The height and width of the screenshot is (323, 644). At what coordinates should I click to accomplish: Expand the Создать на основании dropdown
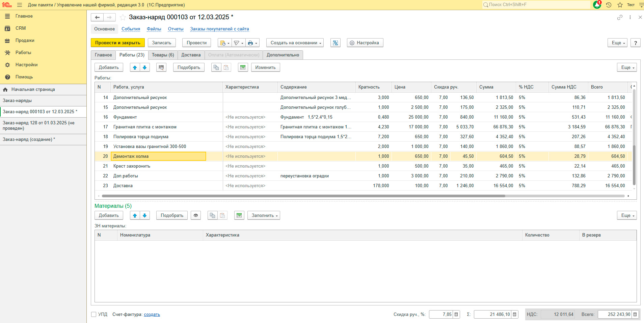tap(295, 43)
